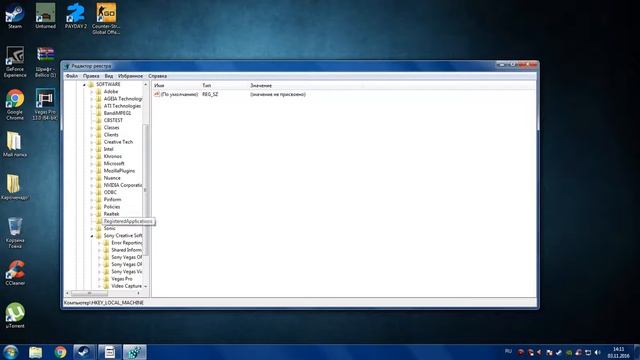Screen dimensions: 640x360
Task: Select the Registry Editor taskbar button
Action: point(135,352)
